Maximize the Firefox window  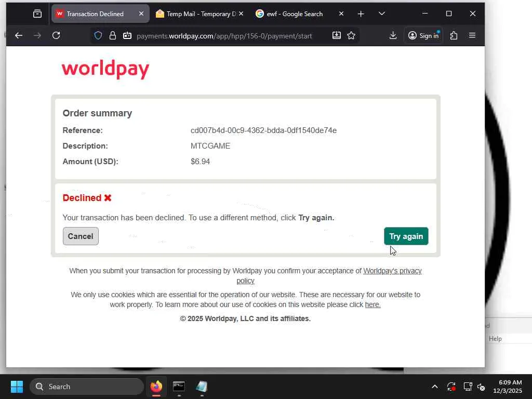click(449, 14)
